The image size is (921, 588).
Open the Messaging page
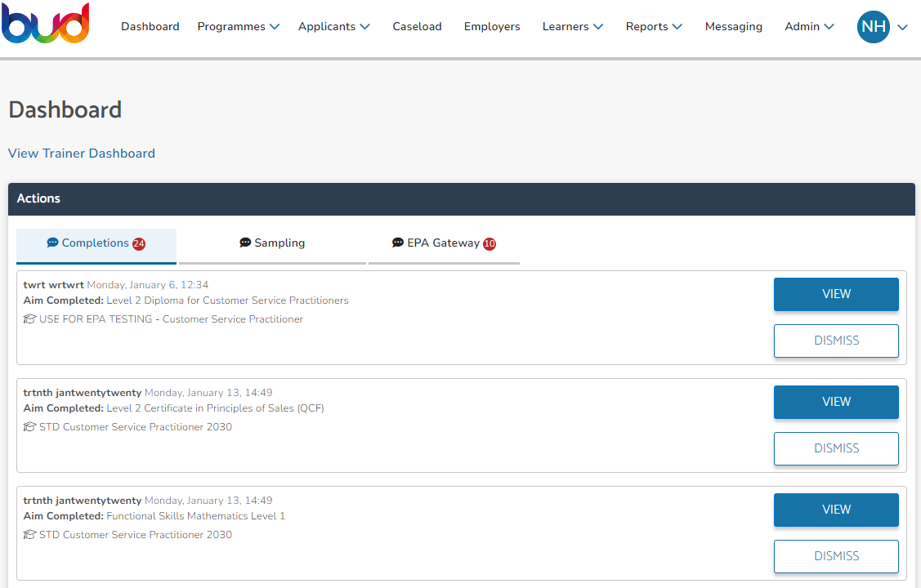click(x=733, y=26)
